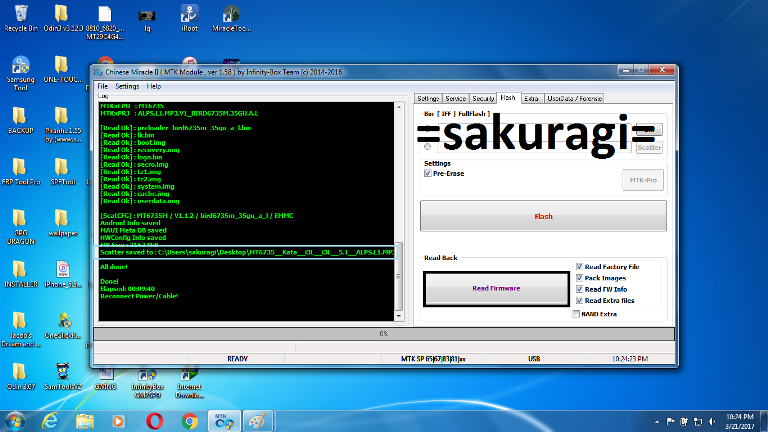Switch to the Security tab
Image resolution: width=768 pixels, height=432 pixels.
[x=483, y=98]
